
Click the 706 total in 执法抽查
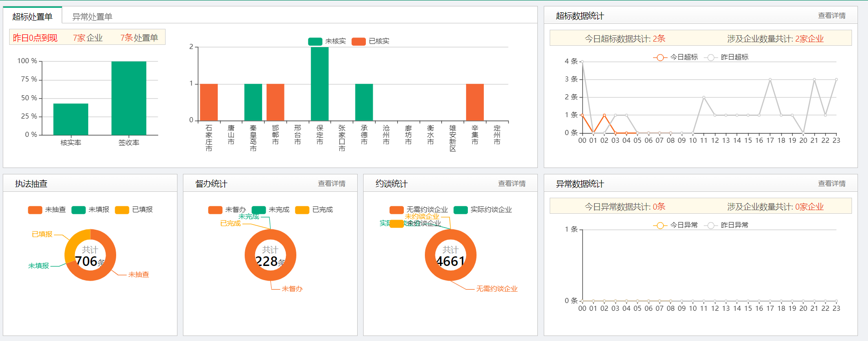86,261
